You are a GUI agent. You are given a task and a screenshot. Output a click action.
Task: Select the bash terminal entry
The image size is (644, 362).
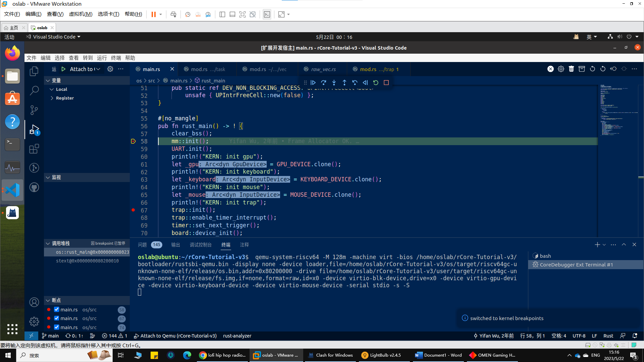click(586, 256)
